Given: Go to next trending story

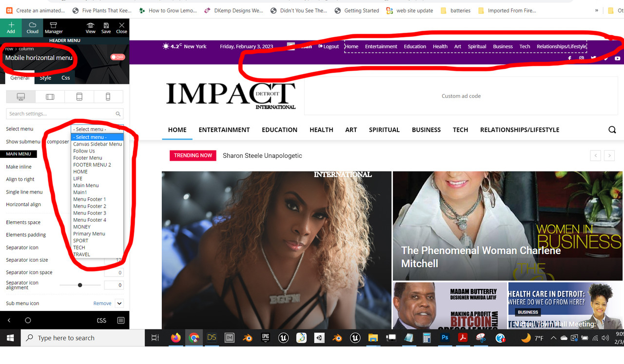Looking at the screenshot, I should point(609,155).
